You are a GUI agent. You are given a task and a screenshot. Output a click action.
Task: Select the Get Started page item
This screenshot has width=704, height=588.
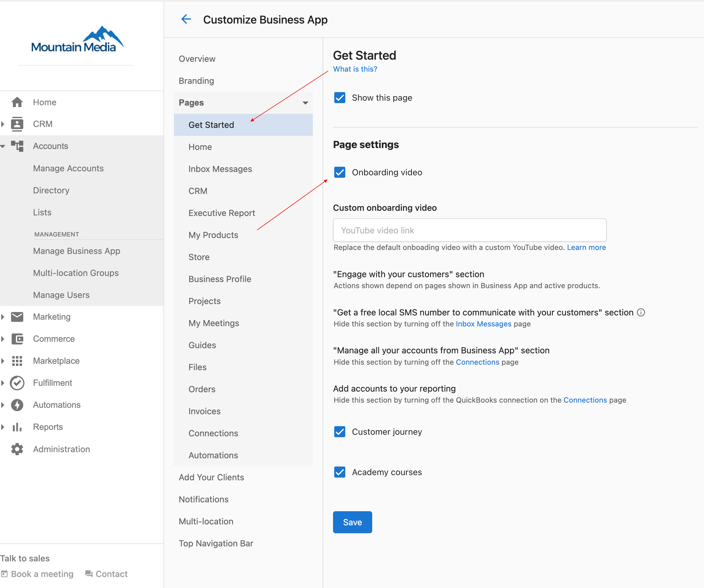click(243, 125)
